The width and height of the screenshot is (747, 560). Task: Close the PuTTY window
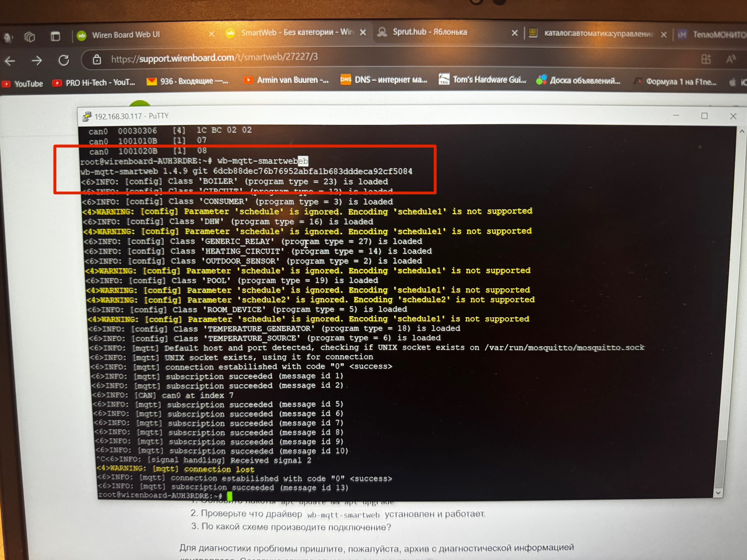733,116
